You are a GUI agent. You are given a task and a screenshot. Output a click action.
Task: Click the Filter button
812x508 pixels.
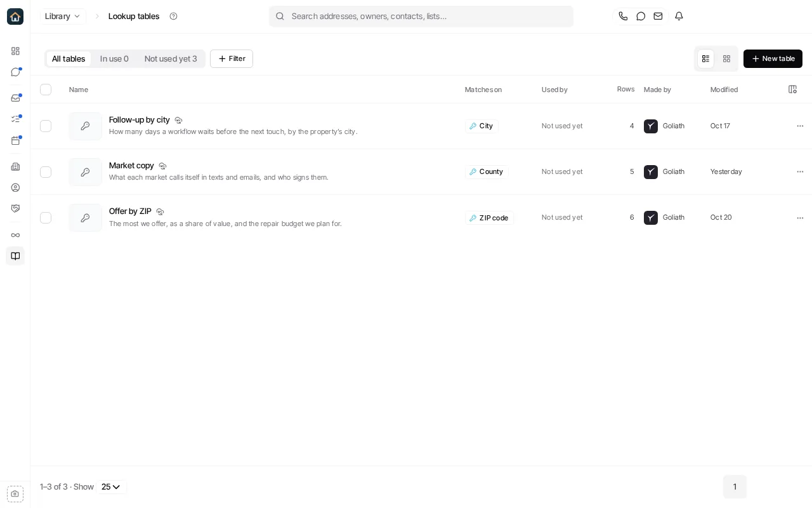[x=232, y=58]
